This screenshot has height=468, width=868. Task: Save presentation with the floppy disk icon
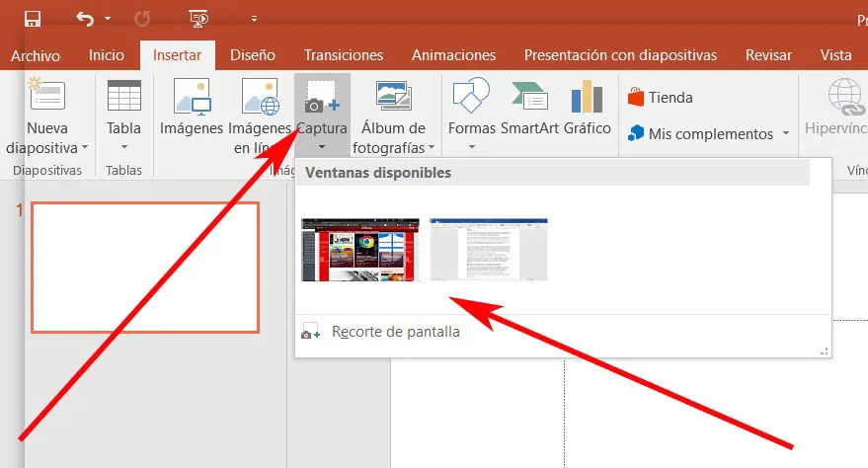pyautogui.click(x=33, y=19)
